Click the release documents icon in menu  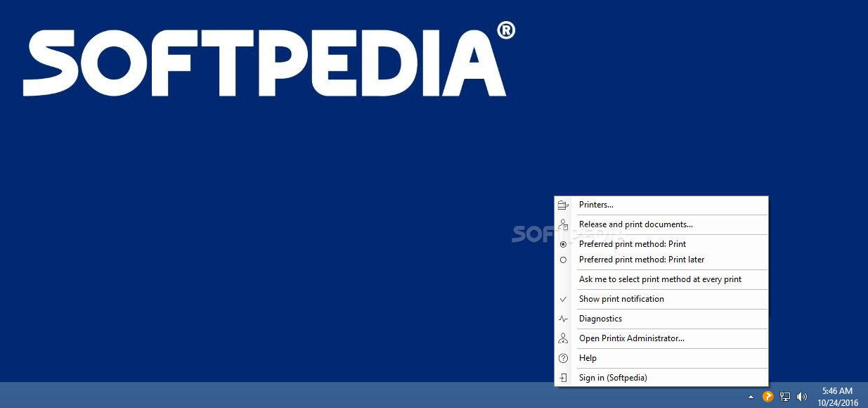(563, 224)
